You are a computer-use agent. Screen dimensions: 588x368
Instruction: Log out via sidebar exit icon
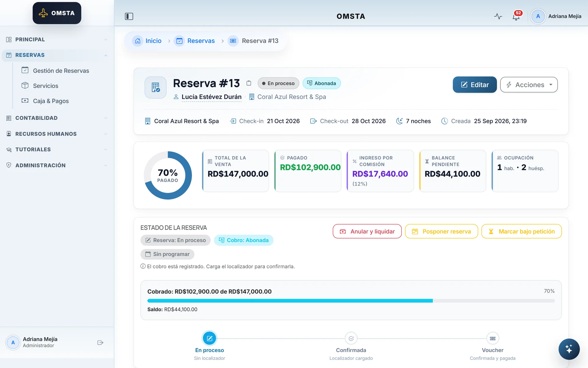coord(100,343)
